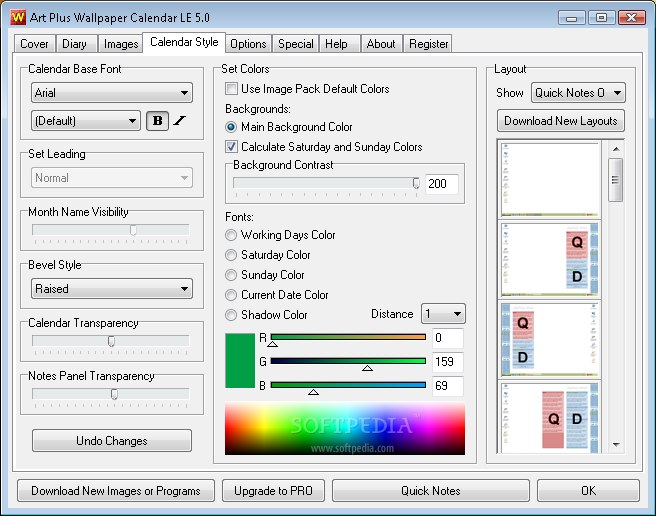Click Download New Layouts button
Image resolution: width=656 pixels, height=516 pixels.
561,121
